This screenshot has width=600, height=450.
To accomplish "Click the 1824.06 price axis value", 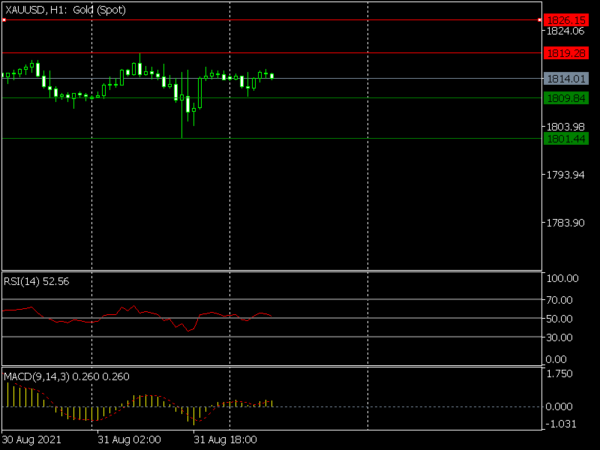I will (563, 32).
